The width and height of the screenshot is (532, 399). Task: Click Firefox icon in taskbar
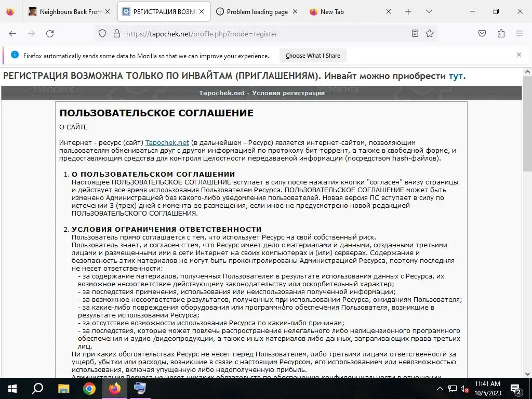(114, 389)
